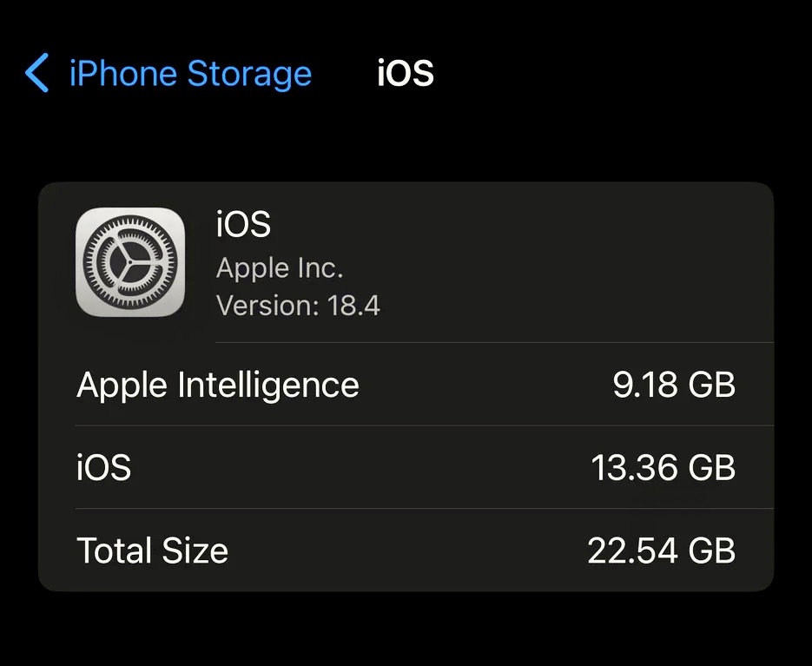The width and height of the screenshot is (812, 666).
Task: Tap the blue back chevron arrow
Action: pyautogui.click(x=37, y=73)
